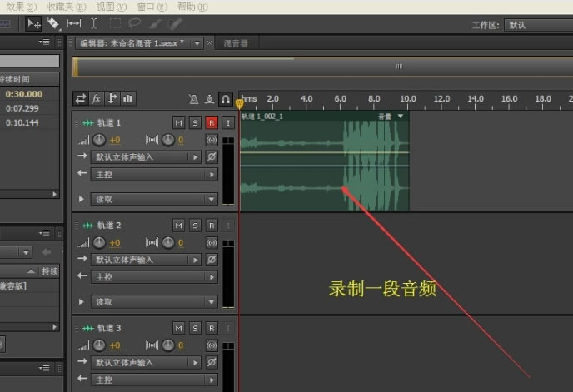Click track 1 volume knob
The height and width of the screenshot is (392, 573).
pos(100,140)
